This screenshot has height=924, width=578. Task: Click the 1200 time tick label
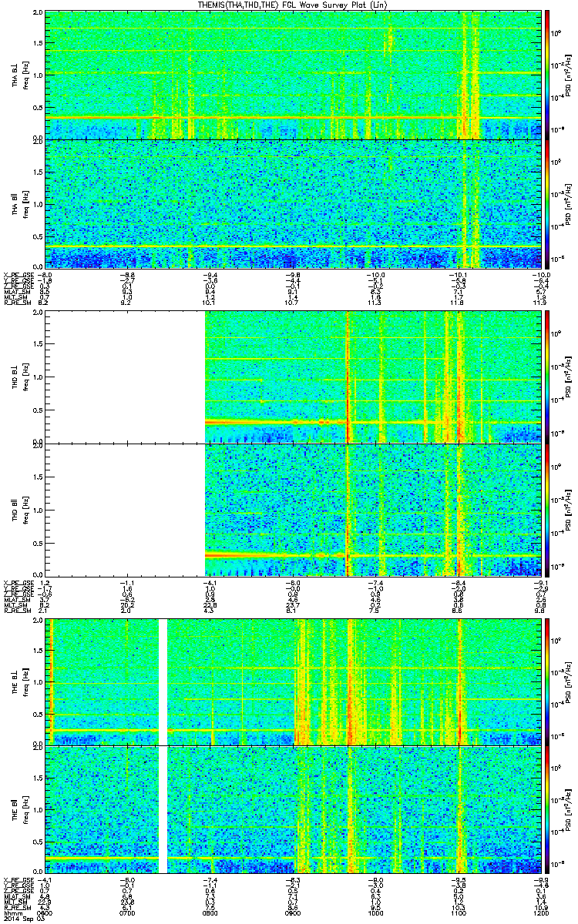click(541, 912)
